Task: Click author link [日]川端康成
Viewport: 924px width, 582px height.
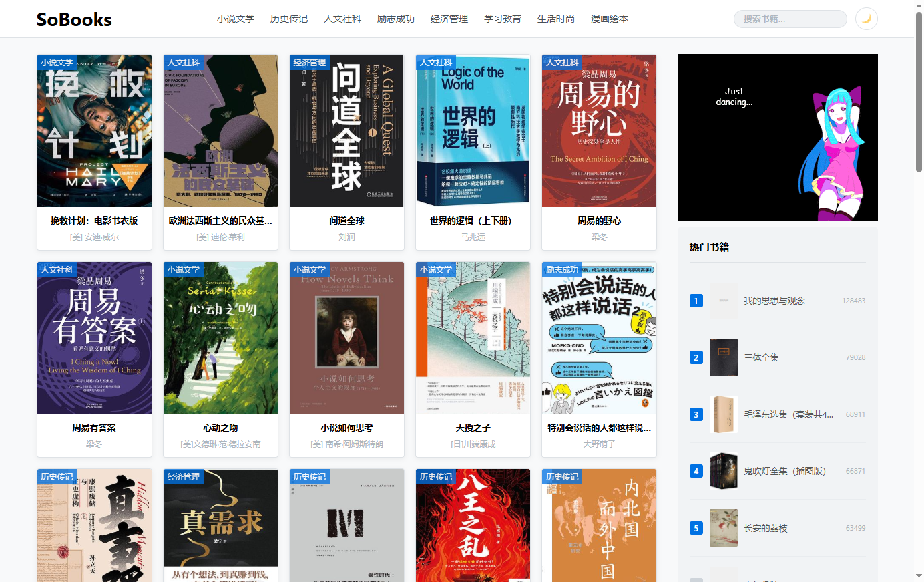Action: coord(473,444)
